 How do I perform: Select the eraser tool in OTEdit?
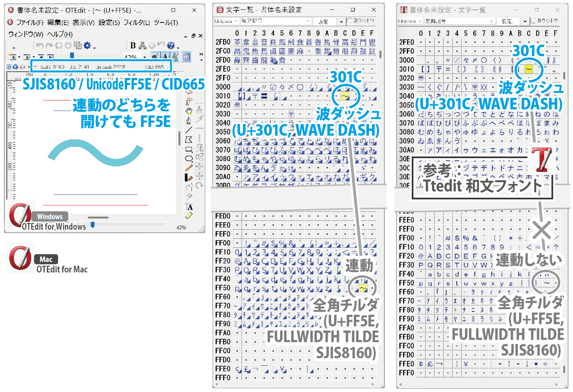(x=189, y=196)
